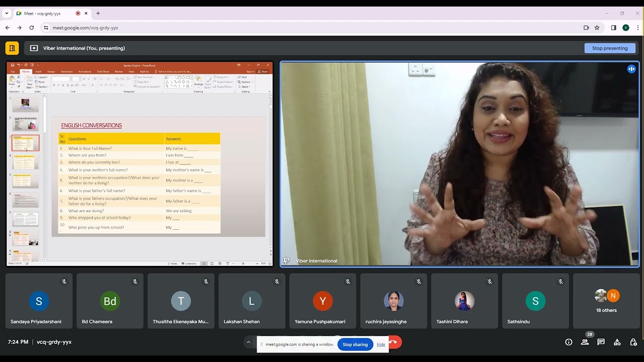Open the Activities icon in Meet

click(x=617, y=342)
